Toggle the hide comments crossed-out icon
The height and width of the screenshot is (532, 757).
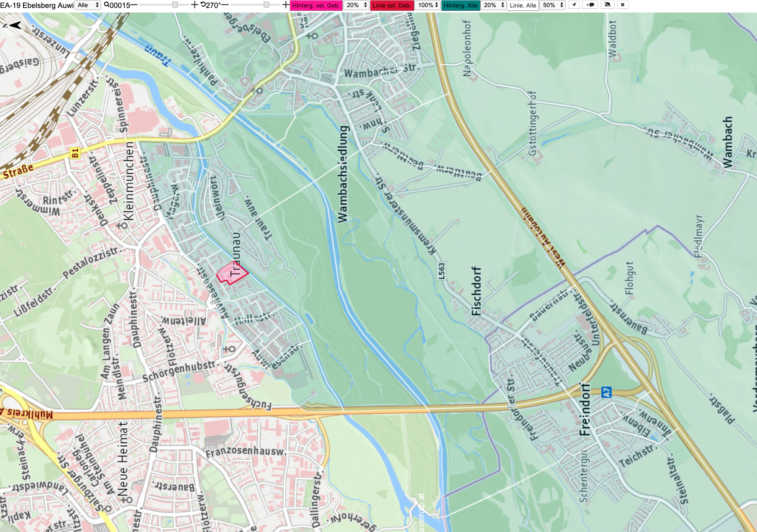coord(608,5)
